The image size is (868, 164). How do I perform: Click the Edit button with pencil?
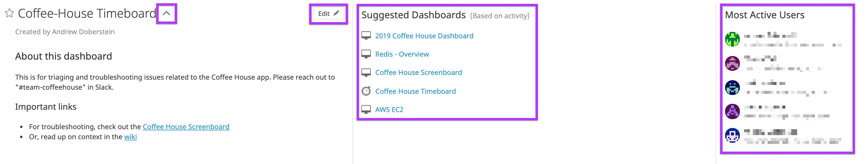(328, 14)
